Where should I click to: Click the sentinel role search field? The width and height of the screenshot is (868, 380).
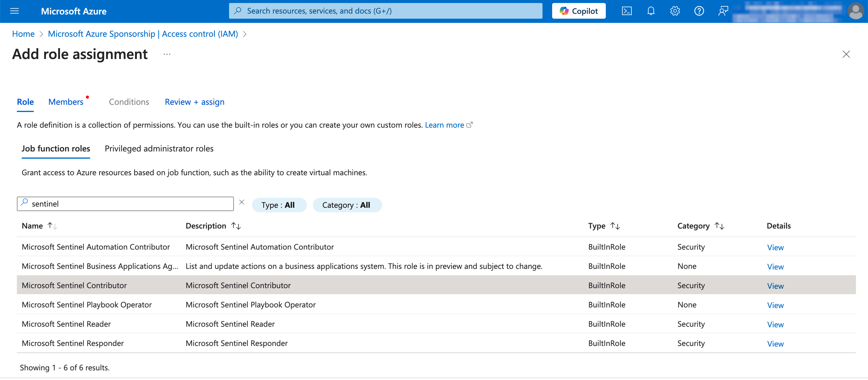125,204
